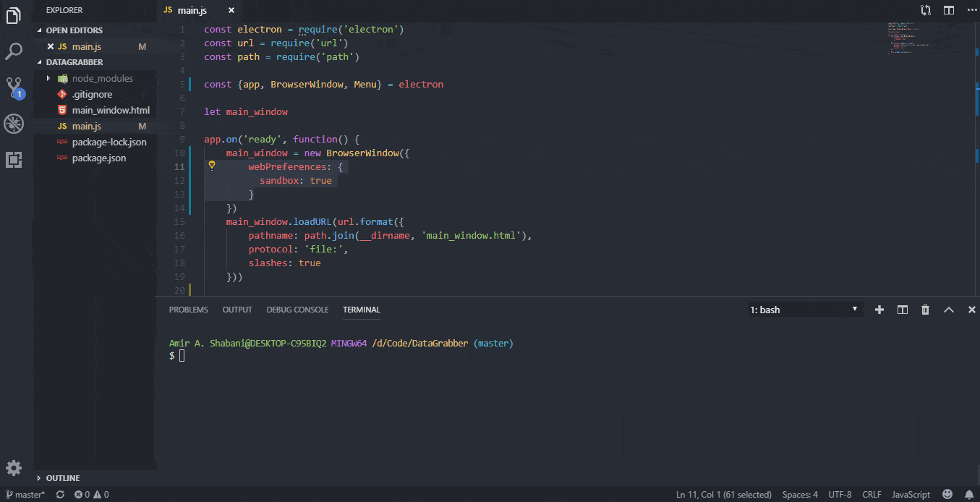This screenshot has height=502, width=980.
Task: Click the Synchronize Changes icon in status bar
Action: [60, 495]
